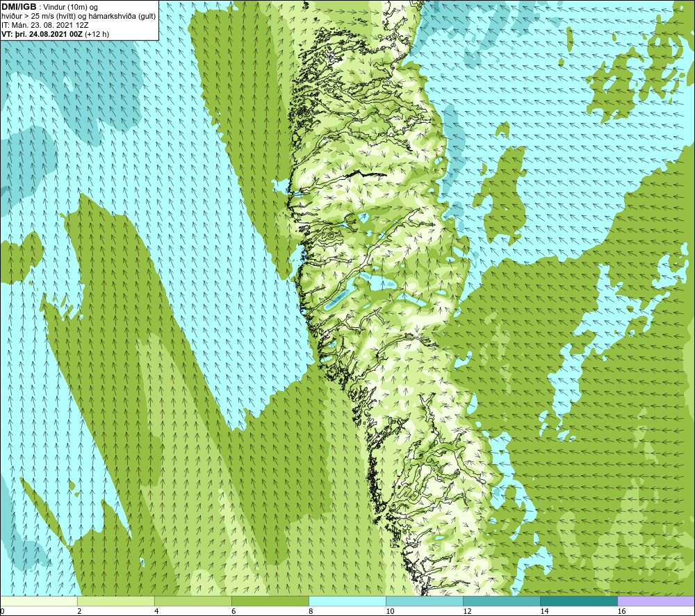
Task: Click the '14' label on the wind scale
Action: click(544, 612)
